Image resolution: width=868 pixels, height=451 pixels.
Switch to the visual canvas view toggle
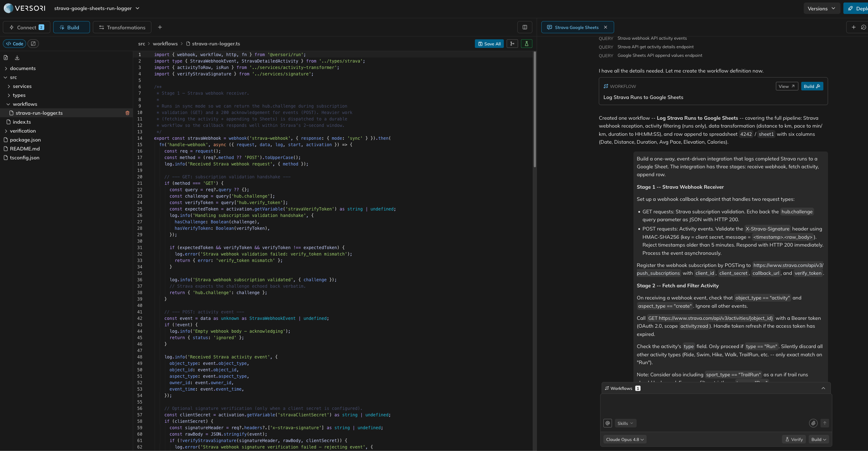(33, 44)
